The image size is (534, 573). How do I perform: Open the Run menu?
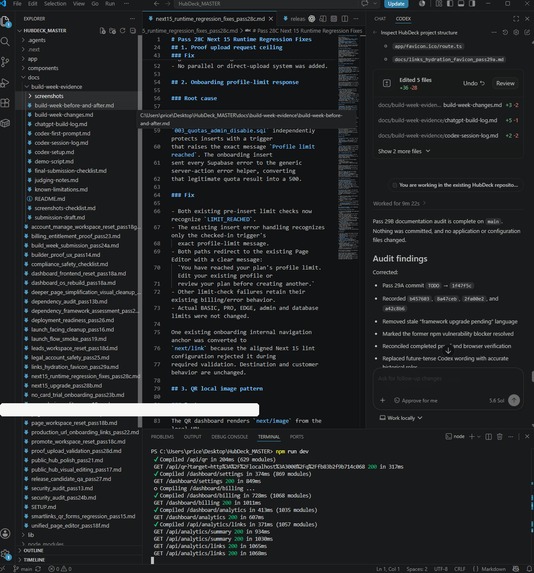(x=110, y=4)
